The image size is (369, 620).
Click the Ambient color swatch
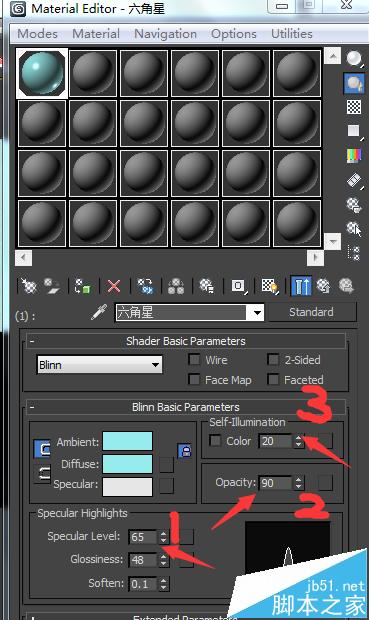pos(127,441)
